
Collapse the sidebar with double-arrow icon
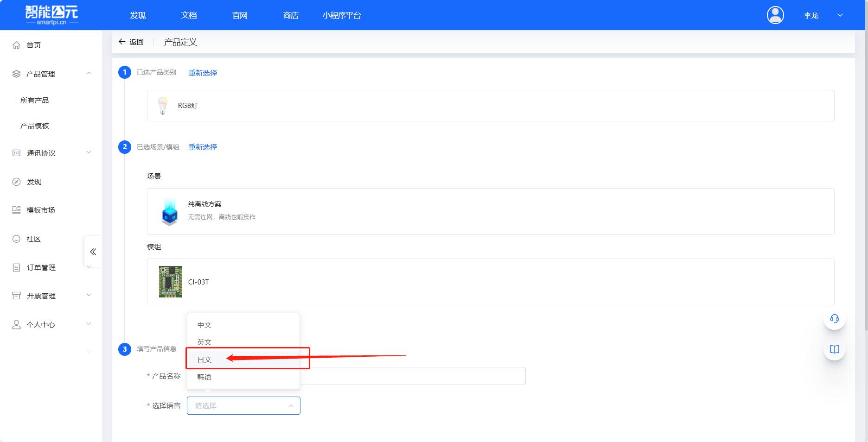point(93,252)
